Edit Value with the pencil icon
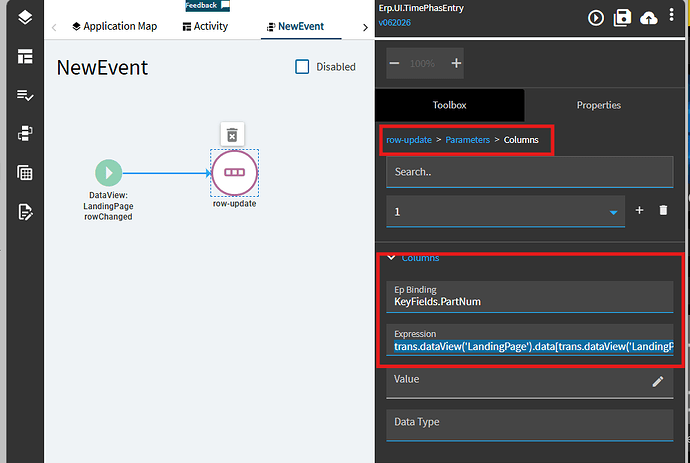690x463 pixels. click(657, 382)
